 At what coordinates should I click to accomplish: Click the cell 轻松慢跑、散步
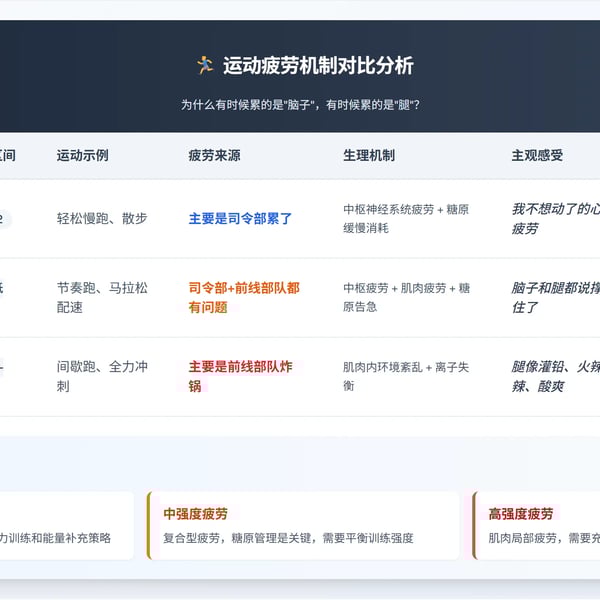(102, 218)
